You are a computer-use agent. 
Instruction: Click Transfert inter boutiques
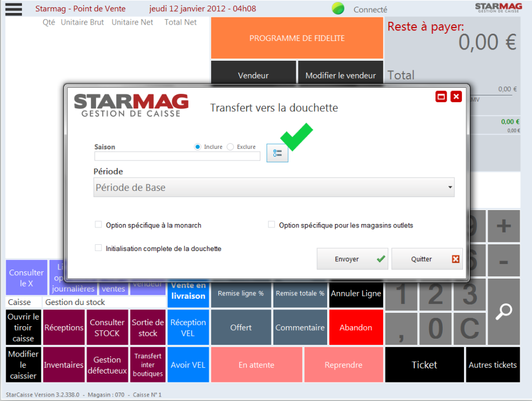click(x=148, y=364)
